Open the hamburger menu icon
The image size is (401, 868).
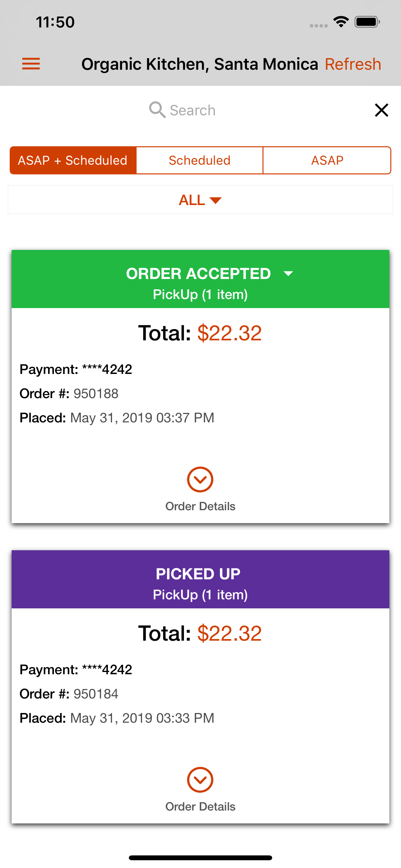pos(31,64)
